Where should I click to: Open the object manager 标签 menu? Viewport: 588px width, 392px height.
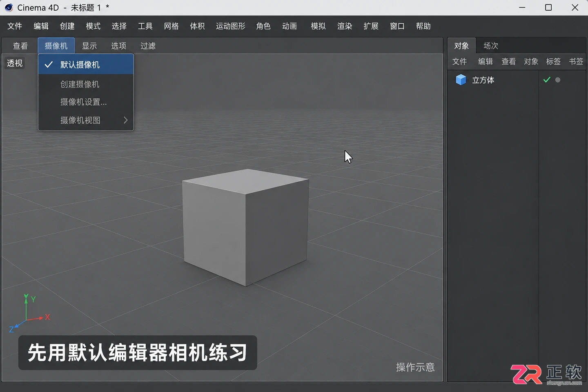coord(554,62)
